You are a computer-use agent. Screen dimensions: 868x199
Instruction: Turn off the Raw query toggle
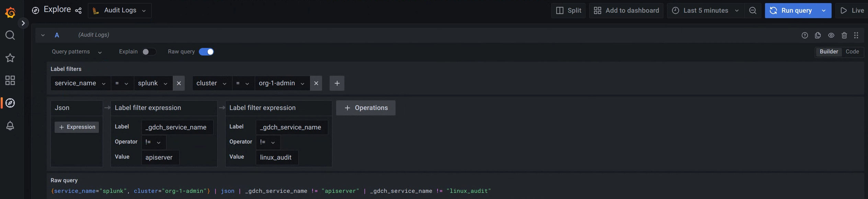(x=206, y=52)
